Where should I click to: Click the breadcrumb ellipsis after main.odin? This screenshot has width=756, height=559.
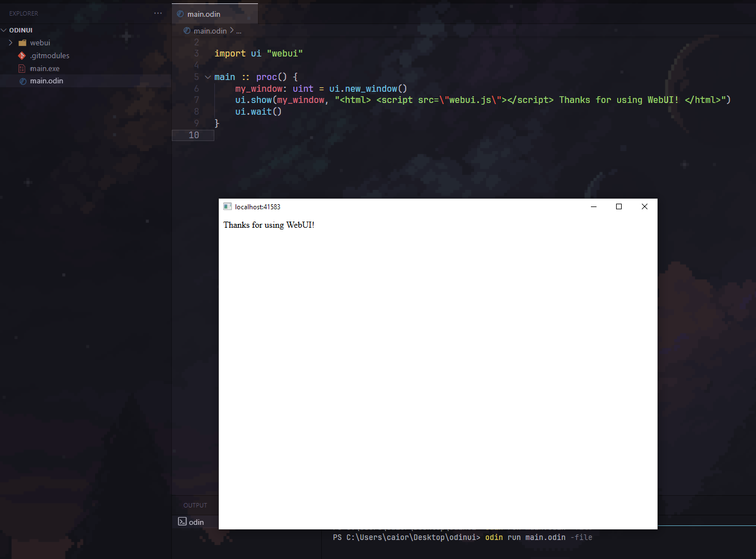[x=239, y=31]
